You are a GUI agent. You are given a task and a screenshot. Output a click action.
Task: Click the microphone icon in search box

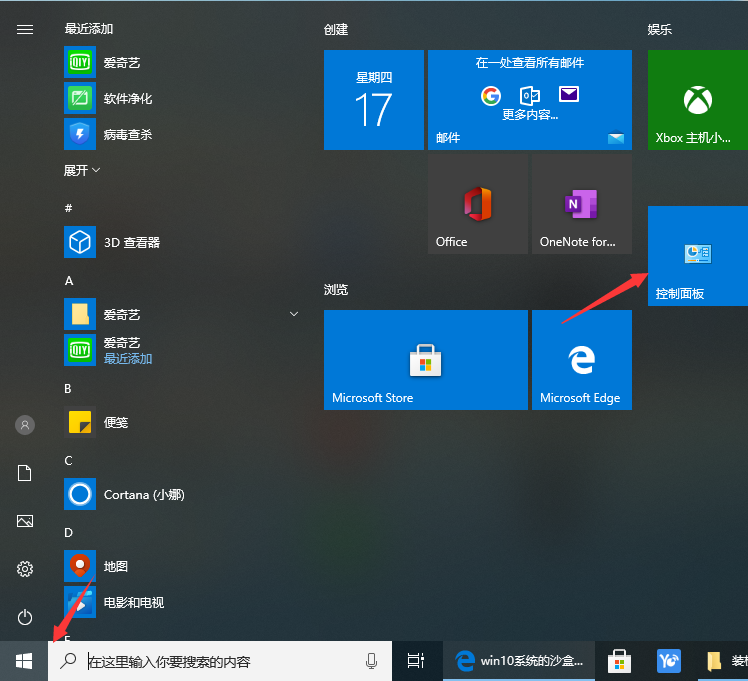(x=372, y=661)
